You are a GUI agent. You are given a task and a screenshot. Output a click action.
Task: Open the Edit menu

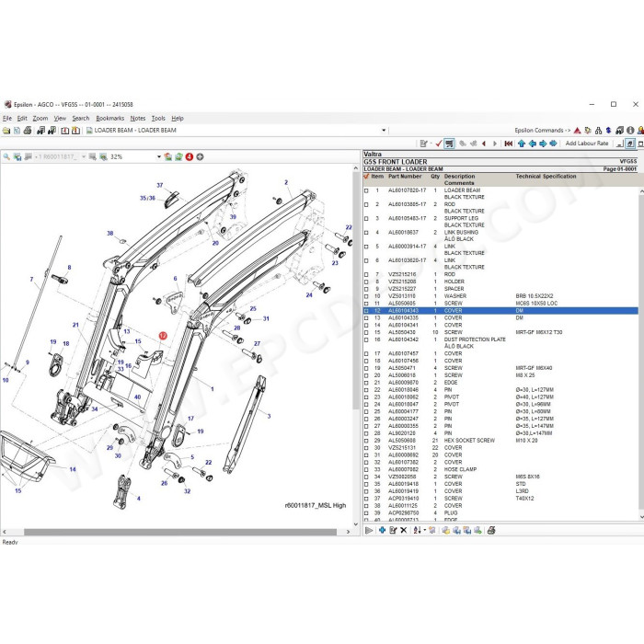22,119
